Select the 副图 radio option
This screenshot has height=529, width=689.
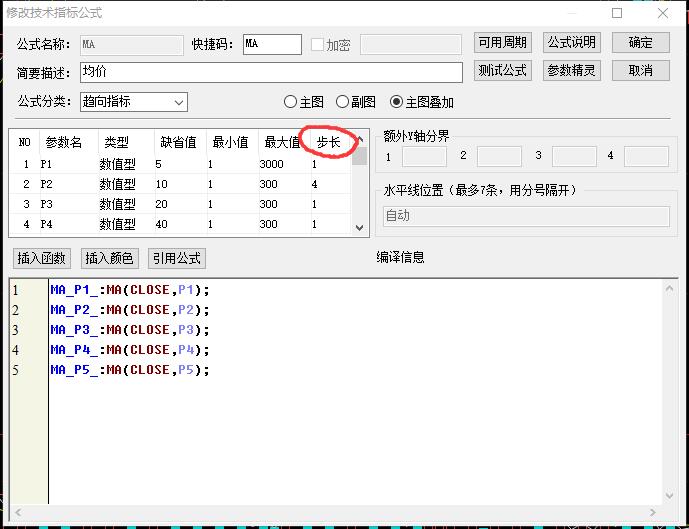(x=342, y=102)
